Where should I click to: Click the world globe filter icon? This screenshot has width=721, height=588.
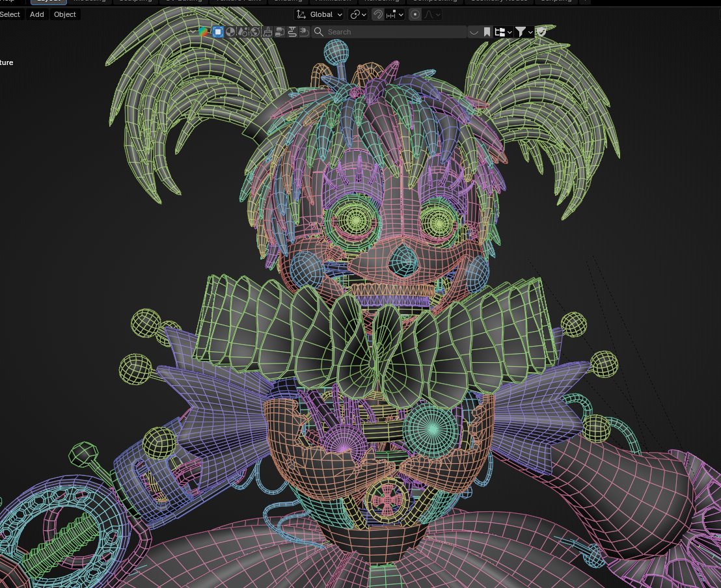(x=255, y=32)
